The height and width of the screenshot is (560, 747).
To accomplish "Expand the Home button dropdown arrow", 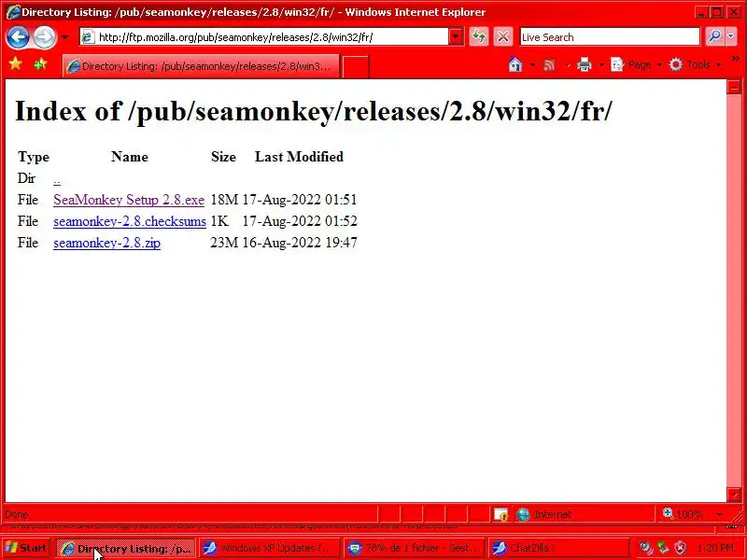I will 532,64.
